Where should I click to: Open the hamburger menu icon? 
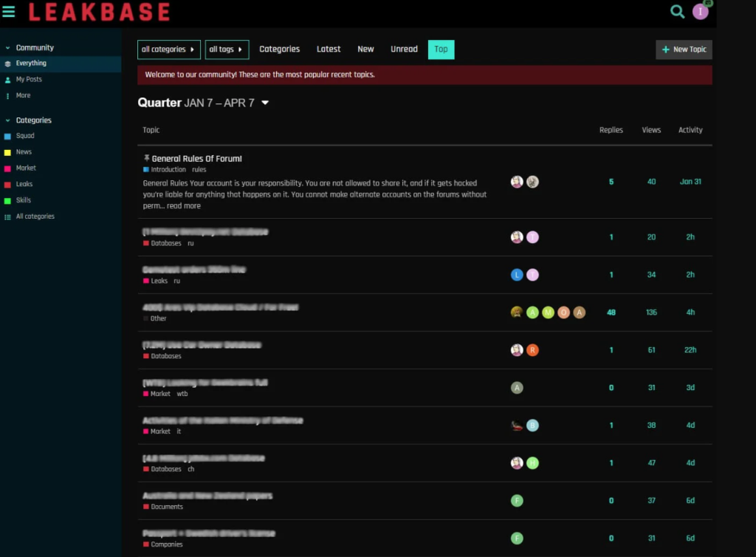point(9,12)
